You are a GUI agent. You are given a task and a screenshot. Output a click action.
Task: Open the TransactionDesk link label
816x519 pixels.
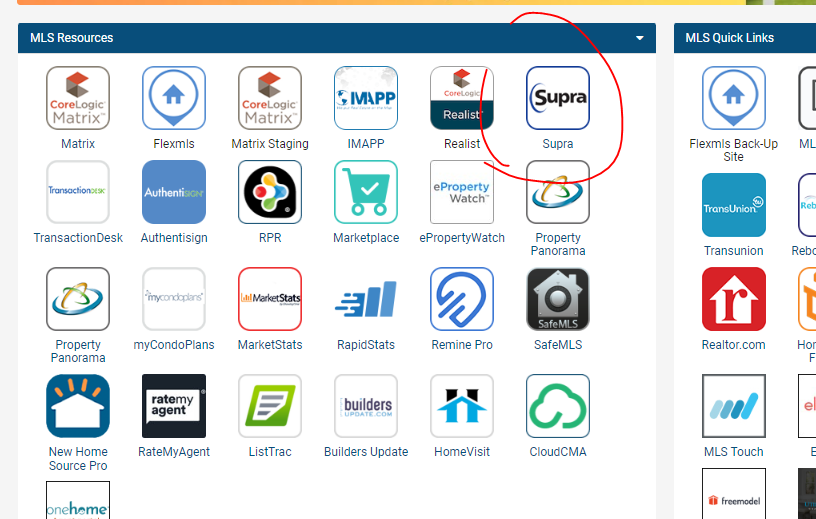[78, 238]
